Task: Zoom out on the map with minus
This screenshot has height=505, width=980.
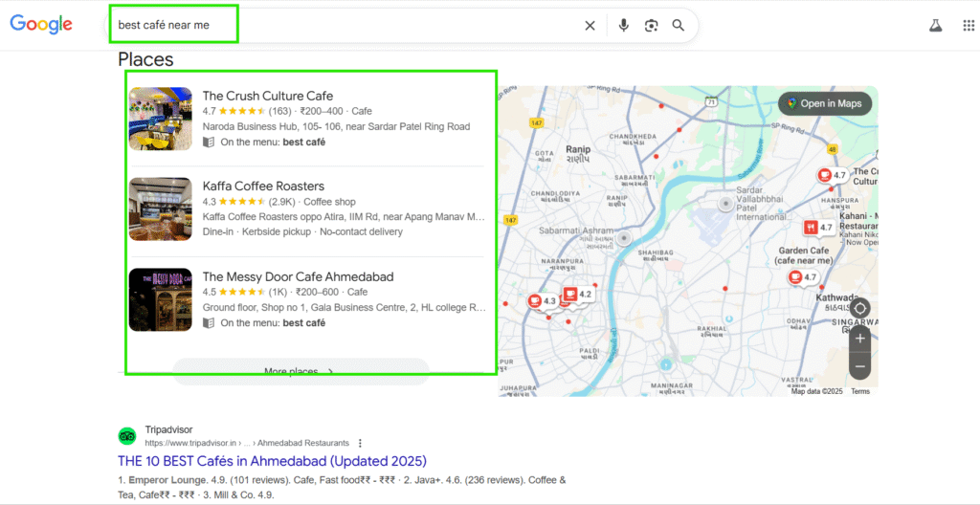Action: 860,367
